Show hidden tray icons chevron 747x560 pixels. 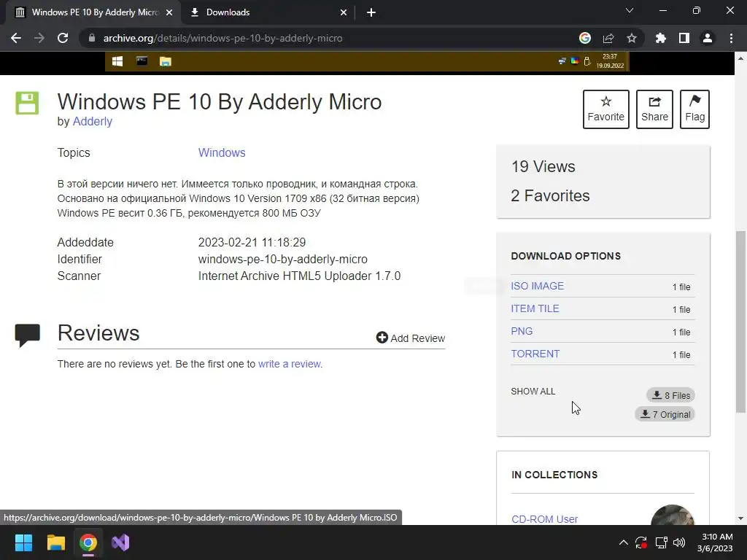623,542
